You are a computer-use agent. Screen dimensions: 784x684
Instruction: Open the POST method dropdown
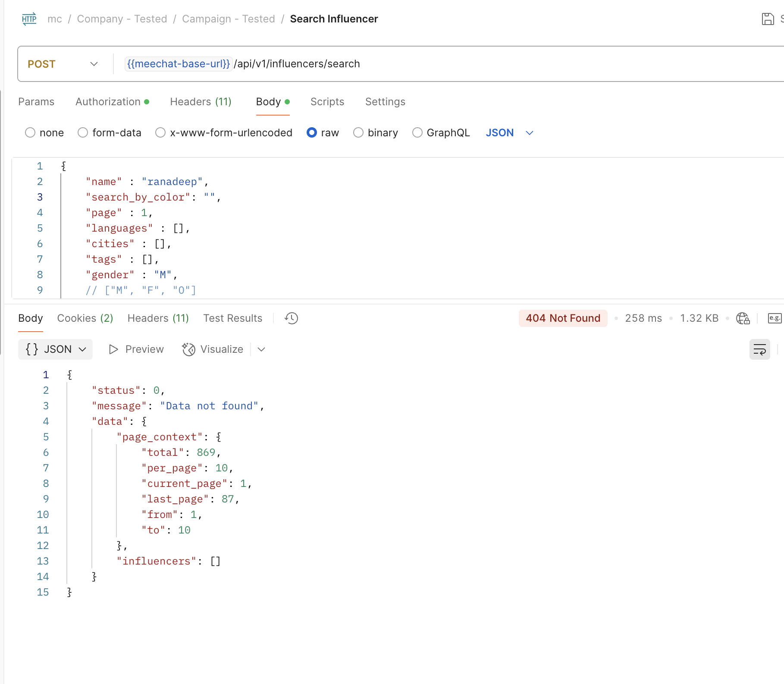click(x=63, y=64)
